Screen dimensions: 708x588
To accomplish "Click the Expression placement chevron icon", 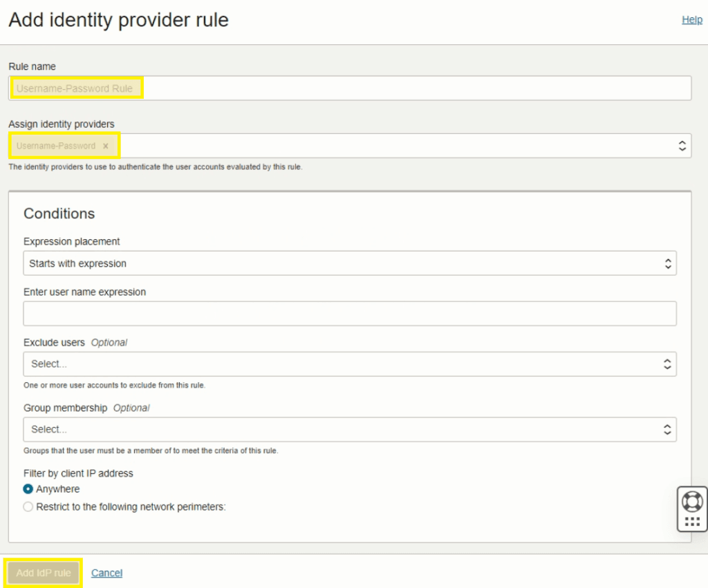I will pos(668,263).
